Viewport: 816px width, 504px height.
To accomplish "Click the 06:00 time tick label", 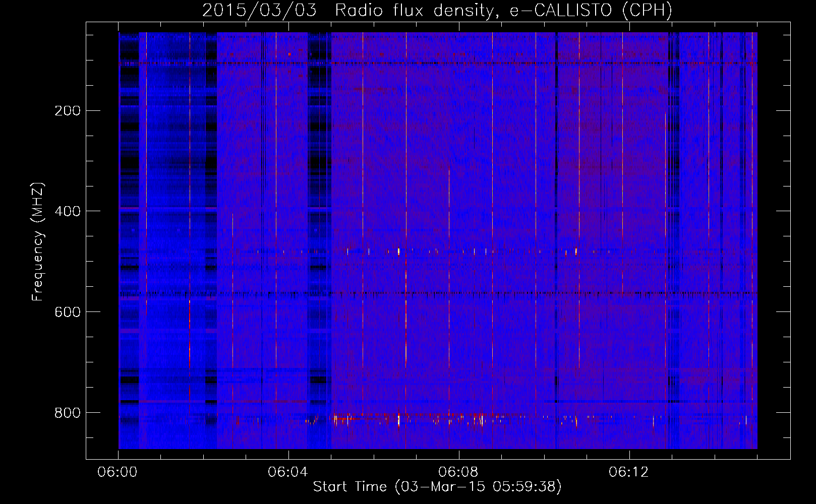I will 118,472.
